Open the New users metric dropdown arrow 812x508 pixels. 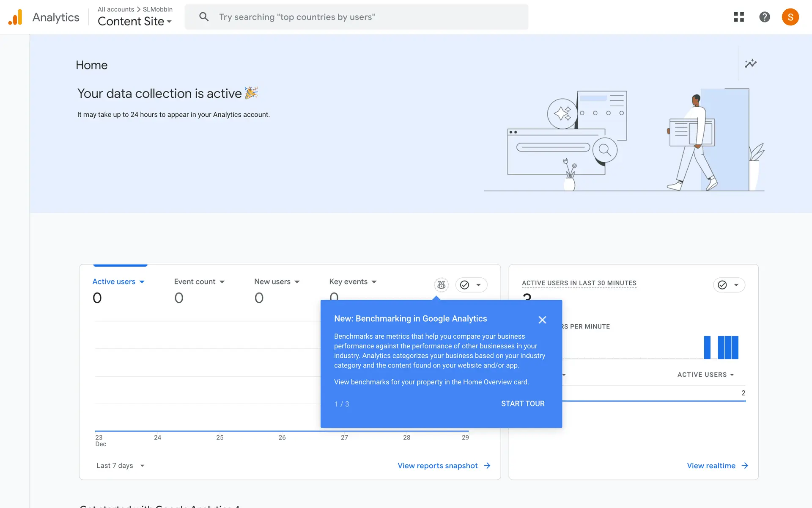pos(297,282)
